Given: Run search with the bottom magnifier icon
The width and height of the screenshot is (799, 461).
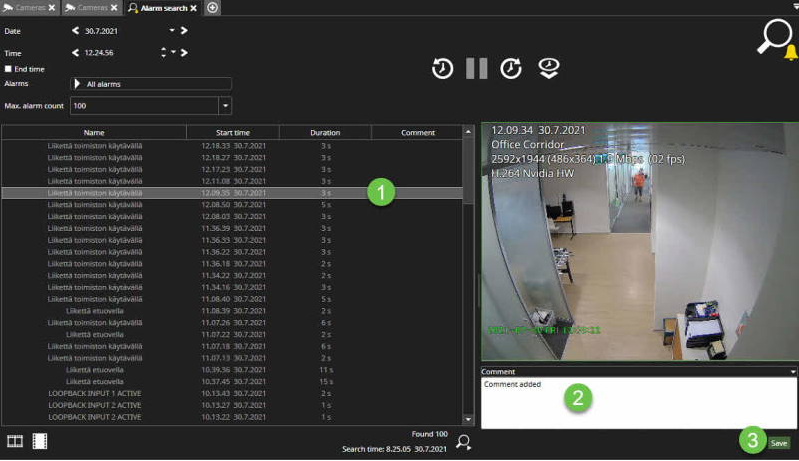Looking at the screenshot, I should (463, 441).
